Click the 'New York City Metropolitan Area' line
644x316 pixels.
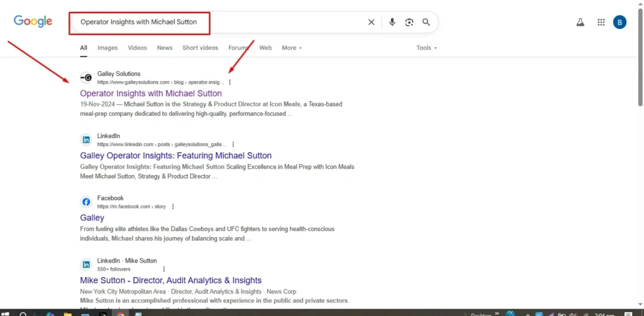pyautogui.click(x=123, y=291)
